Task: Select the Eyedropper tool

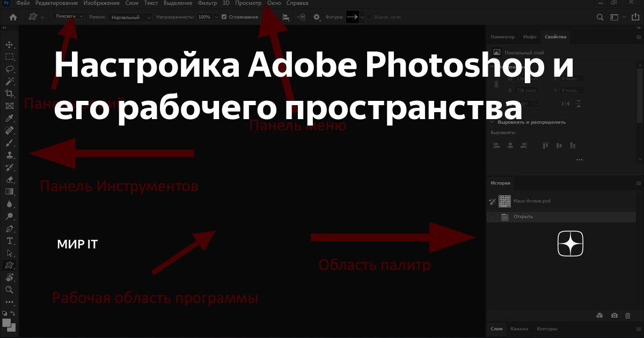Action: [9, 118]
